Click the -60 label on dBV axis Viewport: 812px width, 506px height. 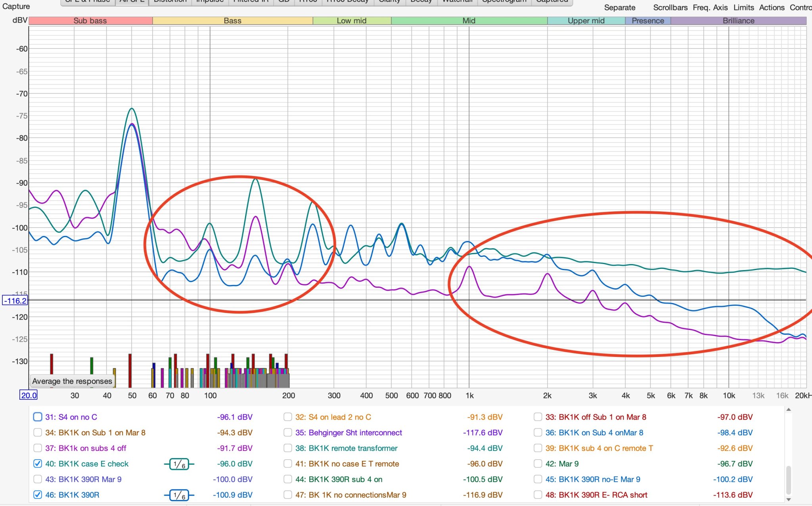(x=22, y=49)
